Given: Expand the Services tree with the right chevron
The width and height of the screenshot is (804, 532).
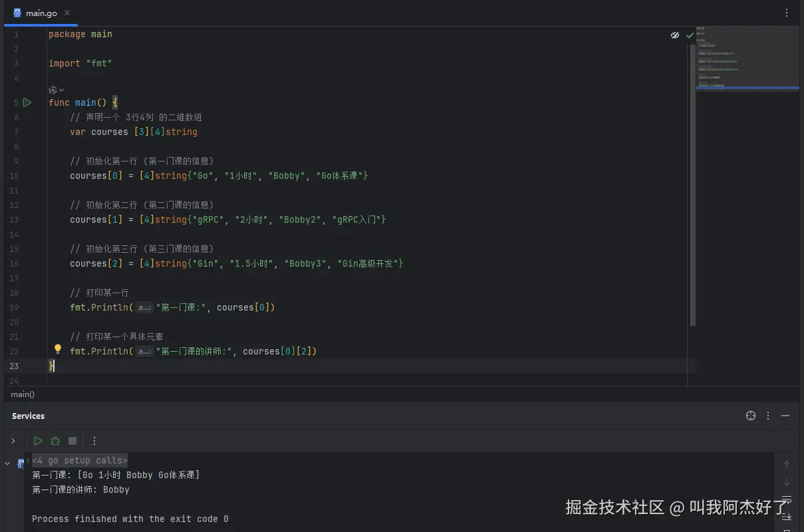Looking at the screenshot, I should click(13, 441).
